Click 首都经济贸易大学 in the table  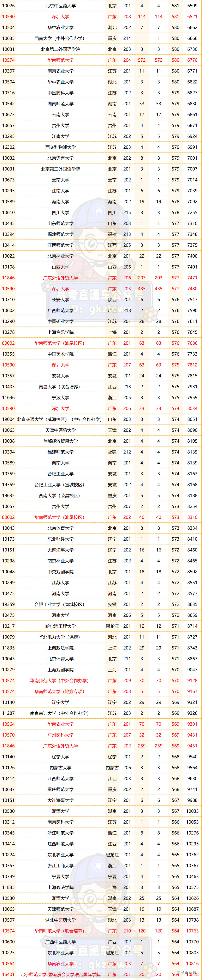[60, 441]
